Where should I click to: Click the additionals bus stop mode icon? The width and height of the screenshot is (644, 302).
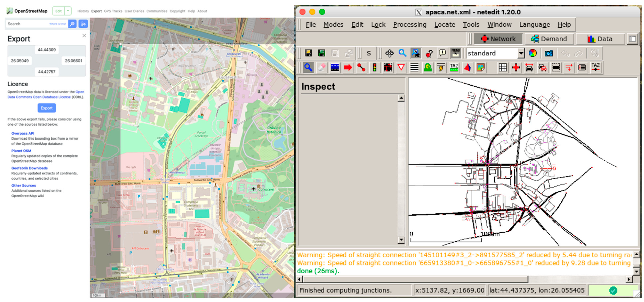pos(428,67)
